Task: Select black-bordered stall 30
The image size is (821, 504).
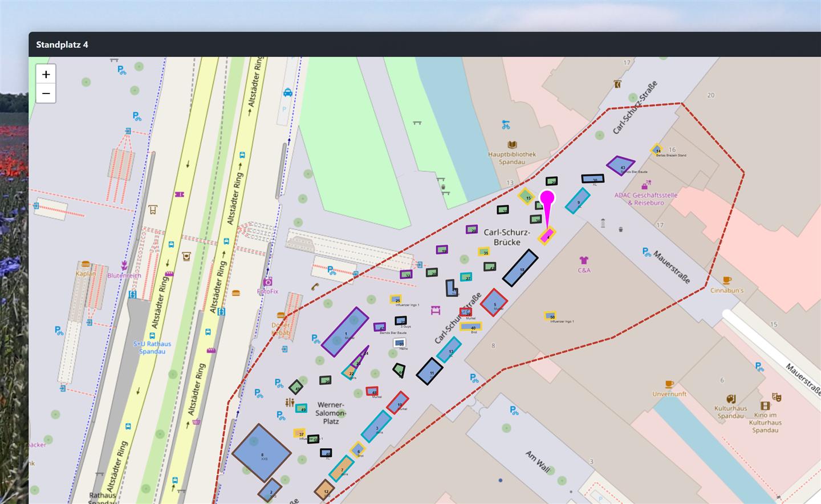Action: tap(593, 179)
